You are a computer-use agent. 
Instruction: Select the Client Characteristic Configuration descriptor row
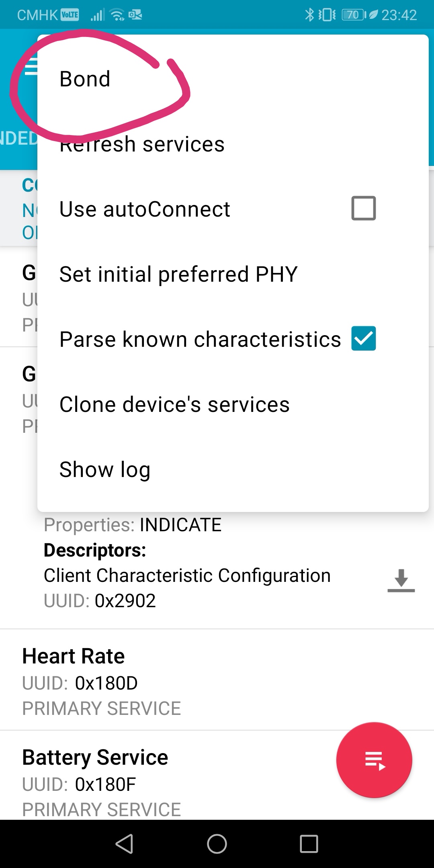click(187, 575)
